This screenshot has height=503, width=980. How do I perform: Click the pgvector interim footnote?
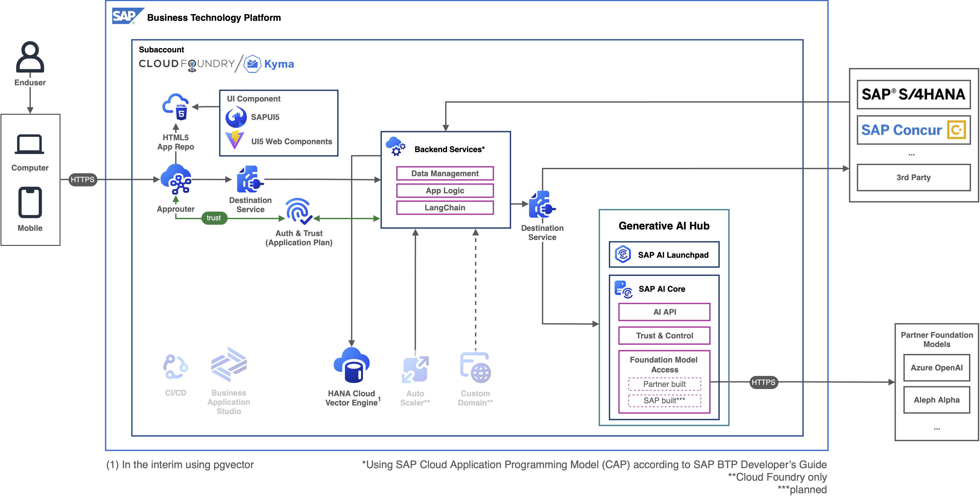tap(180, 464)
